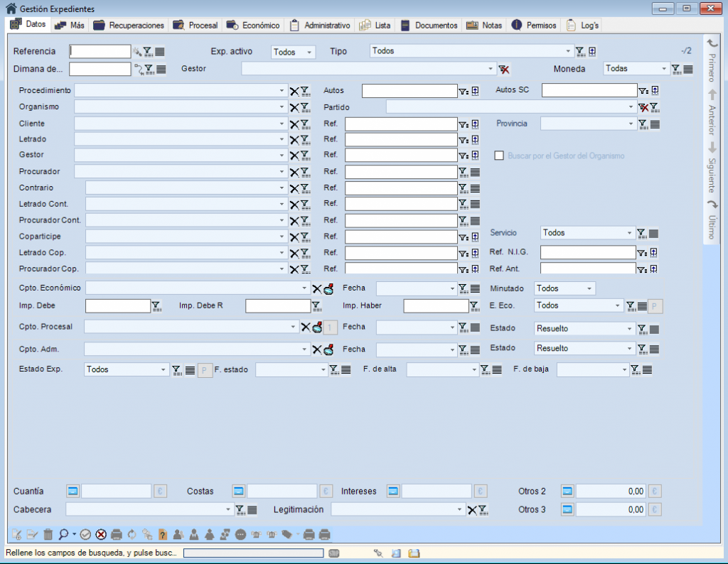This screenshot has width=728, height=564.
Task: Click the magnifier search icon in bottom toolbar
Action: (63, 534)
